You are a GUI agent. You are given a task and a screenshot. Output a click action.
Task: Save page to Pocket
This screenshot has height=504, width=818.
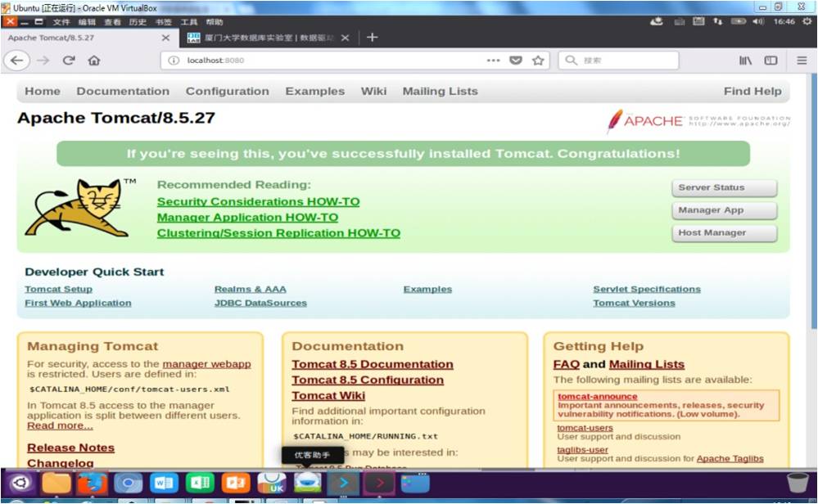515,61
